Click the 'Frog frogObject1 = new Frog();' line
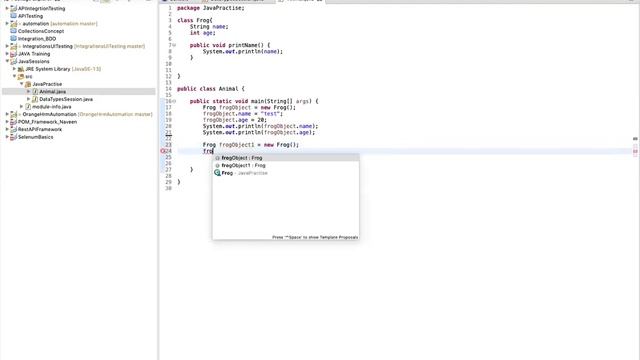Screen dimensions: 640x360 [251, 145]
